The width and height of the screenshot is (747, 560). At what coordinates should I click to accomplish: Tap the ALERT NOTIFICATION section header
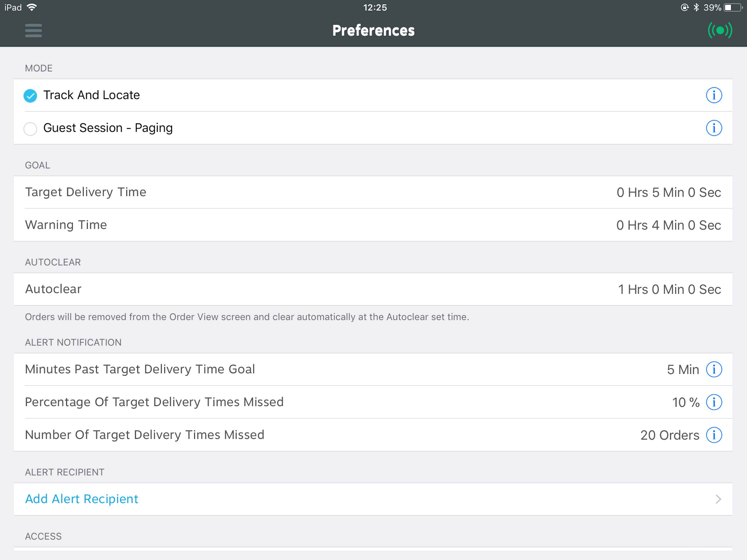click(73, 342)
